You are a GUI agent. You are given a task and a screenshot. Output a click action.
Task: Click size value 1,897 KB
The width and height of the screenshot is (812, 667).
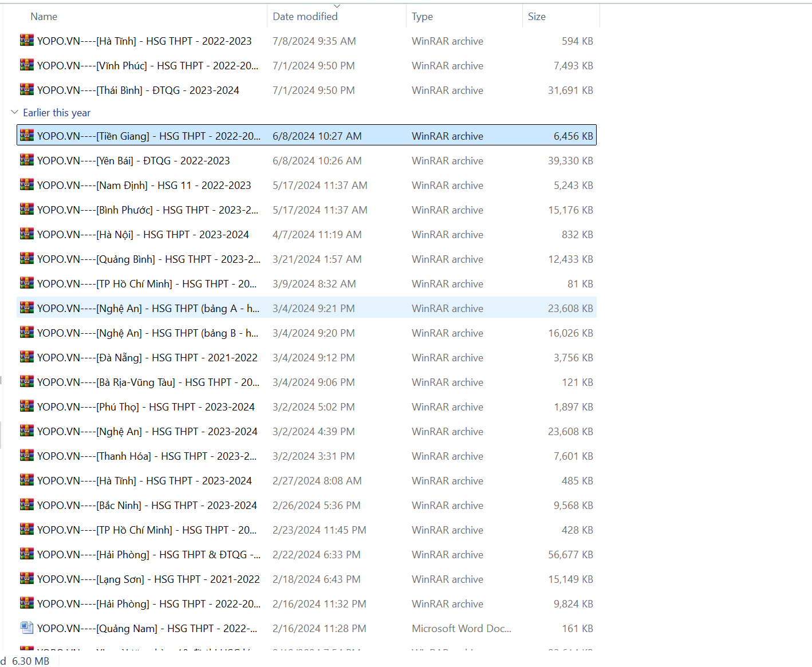coord(573,407)
